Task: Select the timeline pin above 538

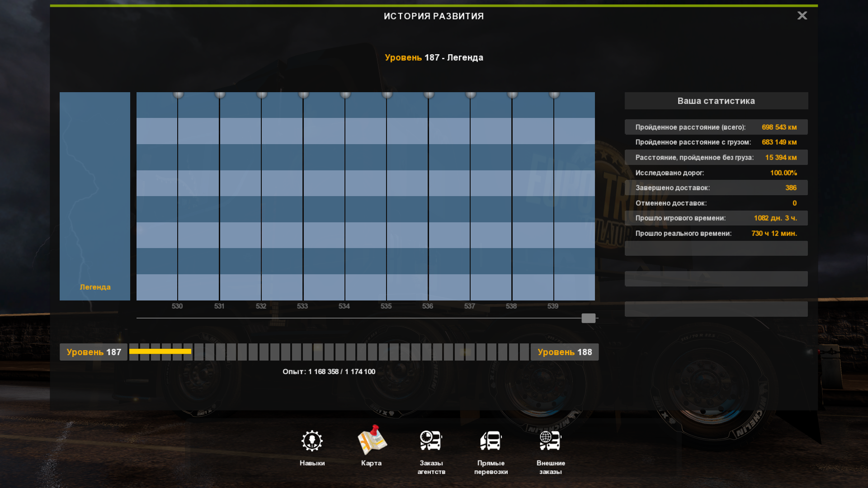Action: (x=512, y=94)
